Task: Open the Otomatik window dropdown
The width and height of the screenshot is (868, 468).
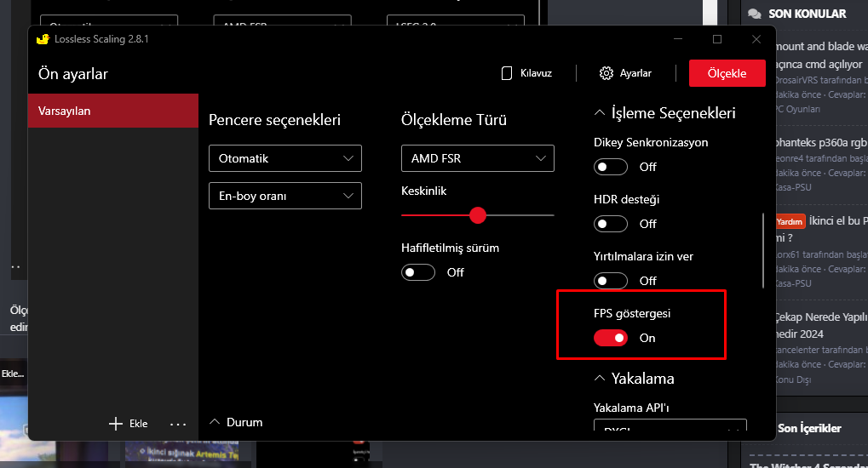Action: pyautogui.click(x=285, y=158)
